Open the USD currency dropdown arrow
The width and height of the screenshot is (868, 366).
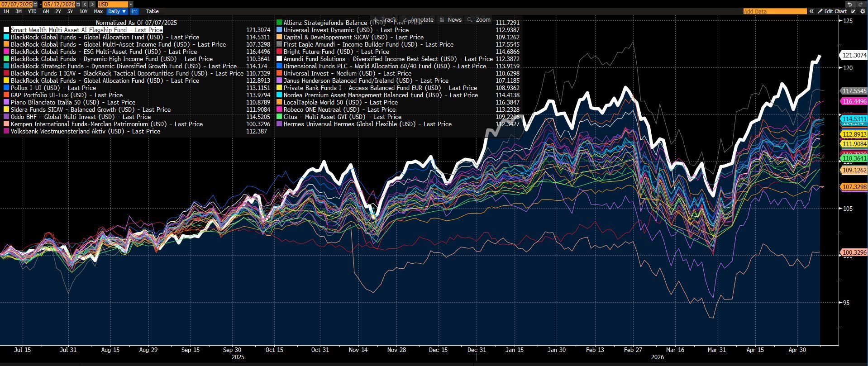131,4
